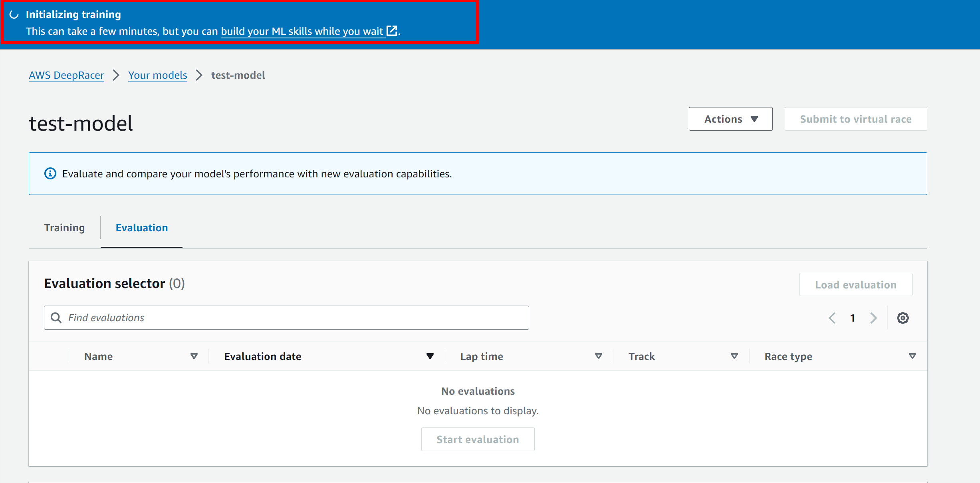The width and height of the screenshot is (980, 483).
Task: Click the external link icon in notification
Action: (x=392, y=31)
